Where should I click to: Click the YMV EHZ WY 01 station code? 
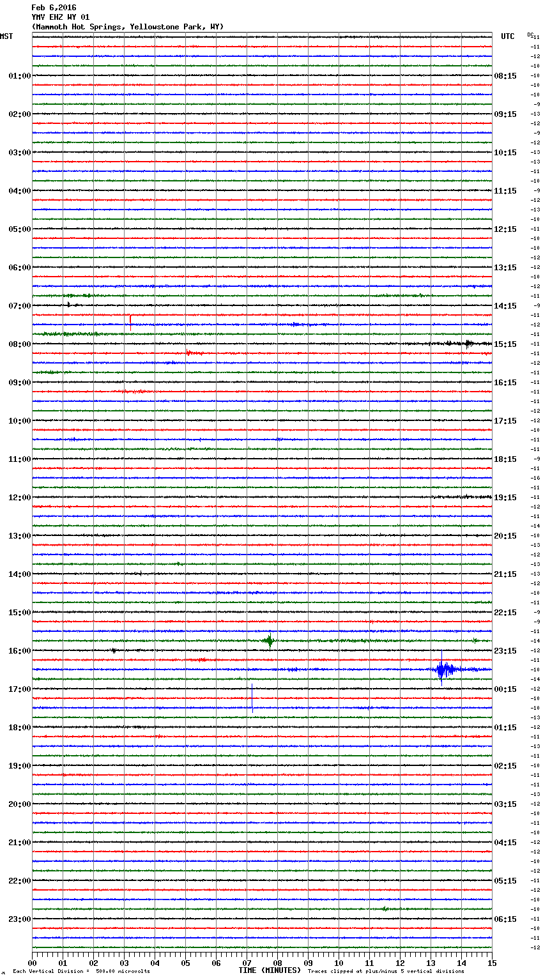pyautogui.click(x=61, y=17)
